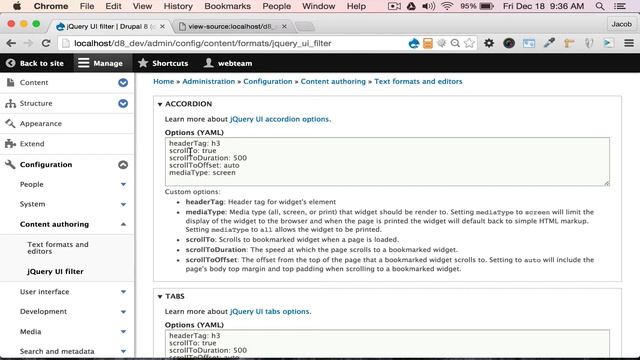Open the Chrome File menu
The height and width of the screenshot is (360, 640).
coord(87,6)
